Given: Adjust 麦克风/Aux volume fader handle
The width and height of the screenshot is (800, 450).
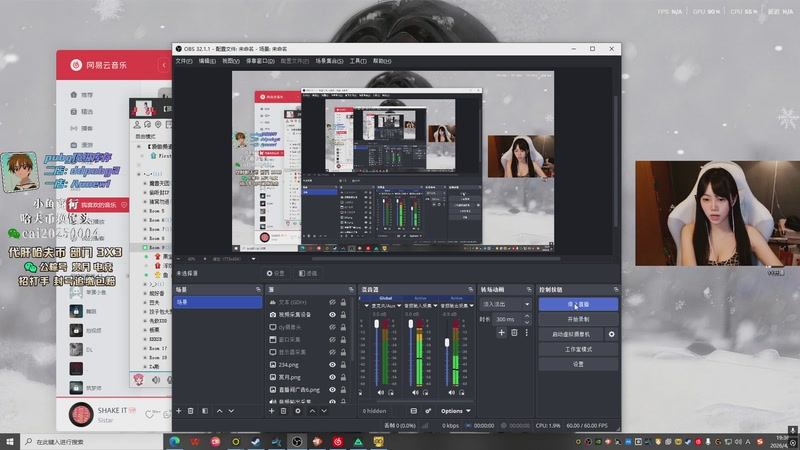Looking at the screenshot, I should pyautogui.click(x=377, y=324).
